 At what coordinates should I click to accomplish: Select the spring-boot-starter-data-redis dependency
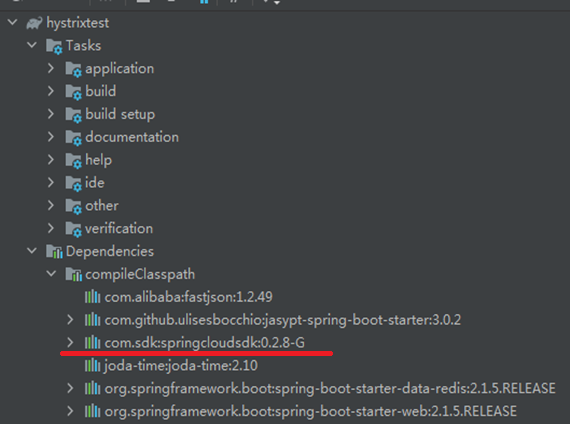330,389
